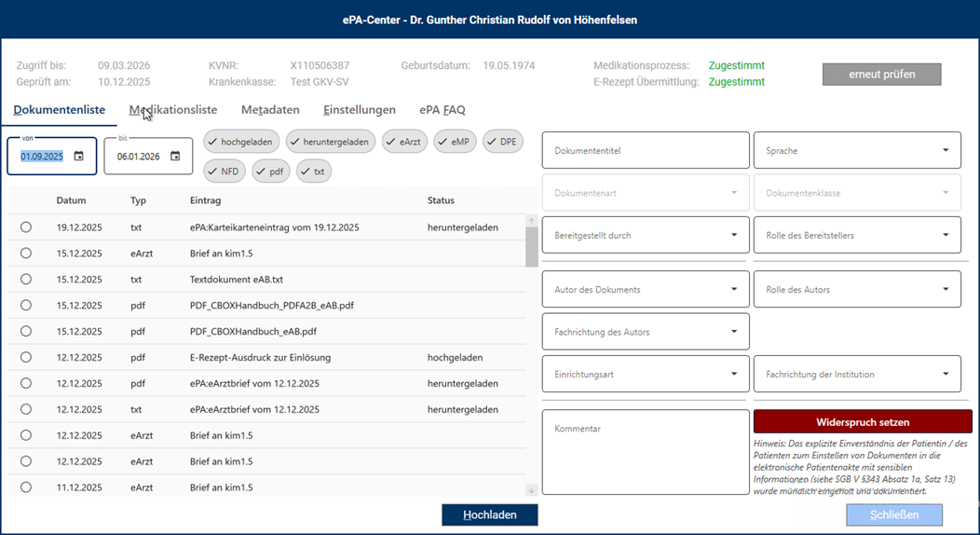980x535 pixels.
Task: Deselect the eArzt filter chip
Action: click(404, 142)
